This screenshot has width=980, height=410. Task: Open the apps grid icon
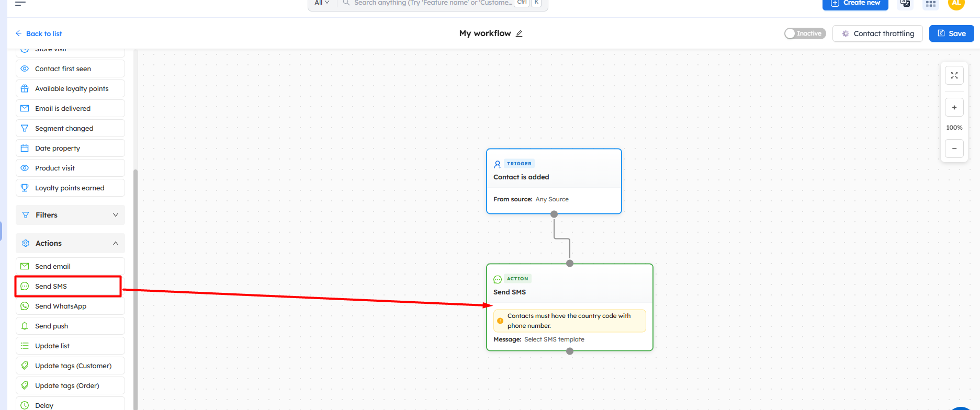[x=930, y=4]
